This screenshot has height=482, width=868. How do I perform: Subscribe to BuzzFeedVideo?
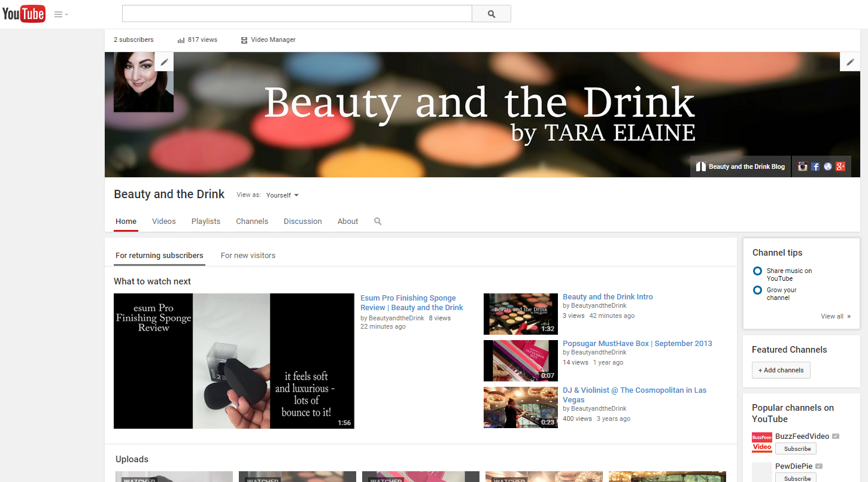point(796,449)
